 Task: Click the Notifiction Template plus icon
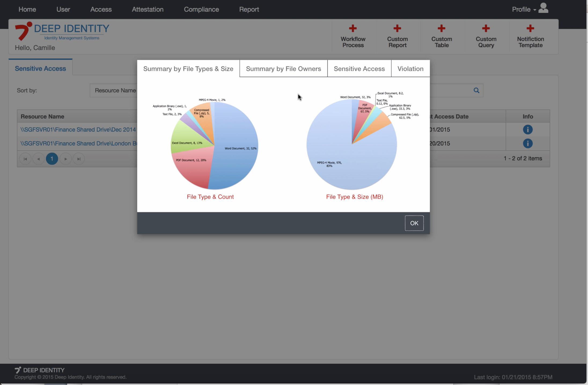click(x=530, y=28)
